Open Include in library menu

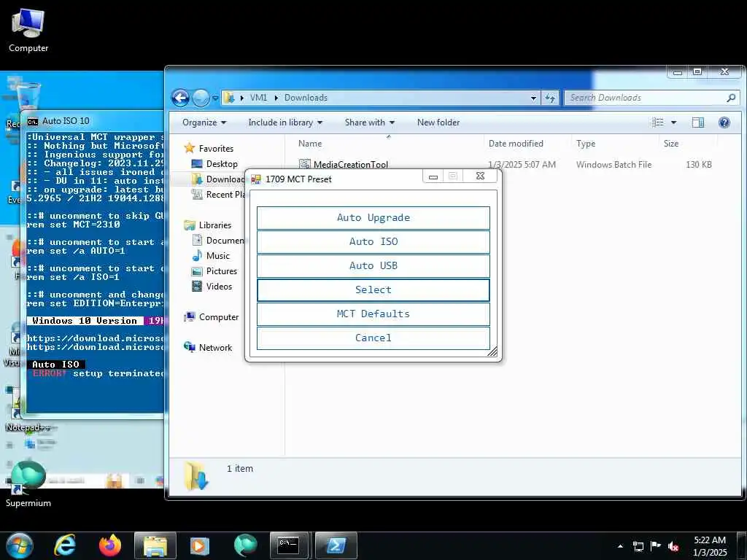285,122
